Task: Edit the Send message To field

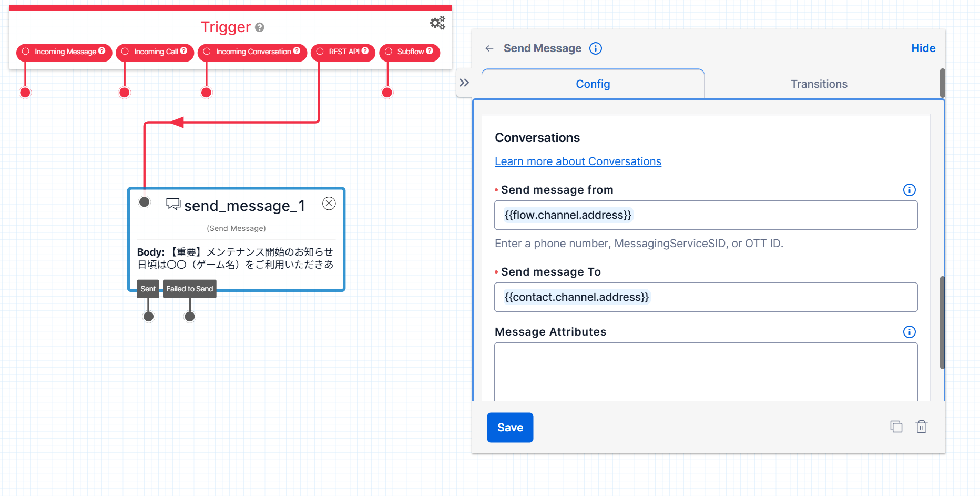Action: point(706,297)
